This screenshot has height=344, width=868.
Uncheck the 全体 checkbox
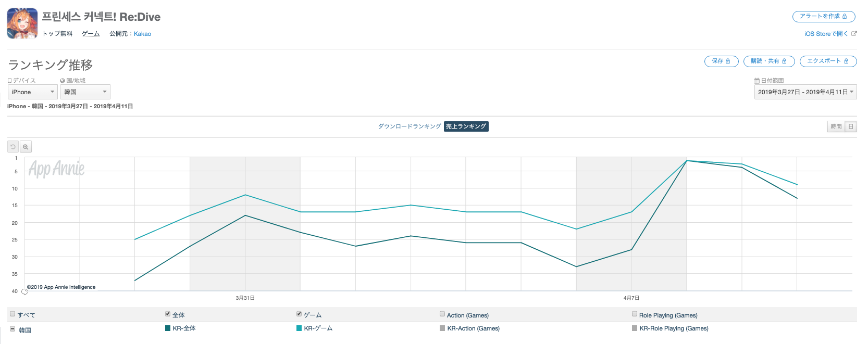[x=168, y=314]
